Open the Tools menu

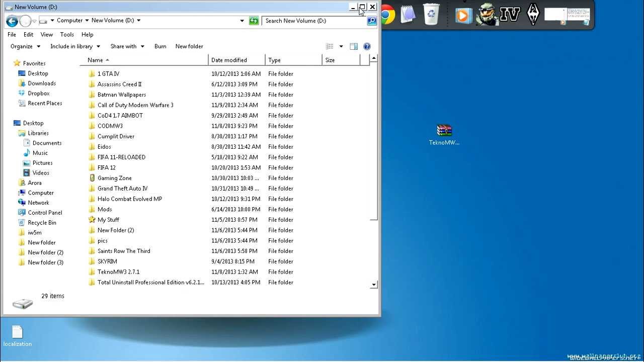tap(67, 34)
